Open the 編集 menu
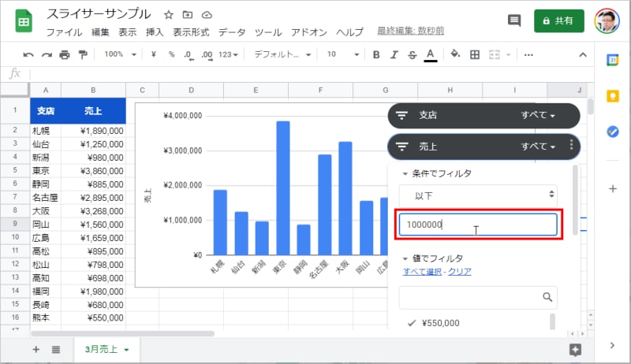The height and width of the screenshot is (364, 631). click(100, 32)
